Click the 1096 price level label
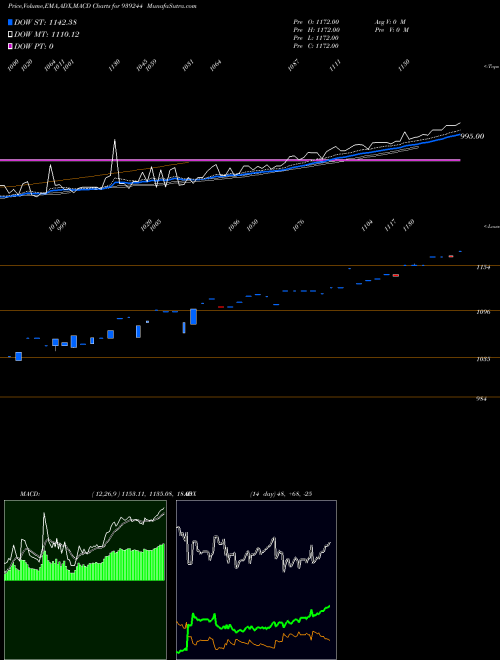This screenshot has height=660, width=500. point(483,312)
